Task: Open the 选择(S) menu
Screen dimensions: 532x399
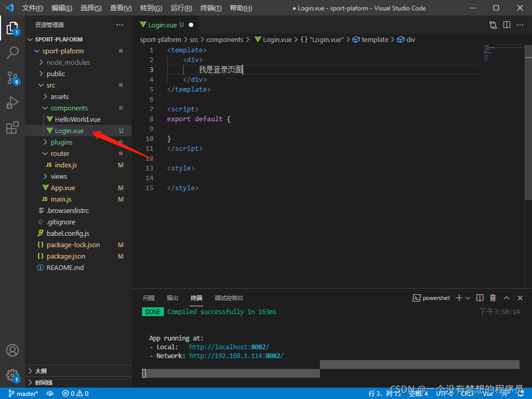Action: pos(91,8)
